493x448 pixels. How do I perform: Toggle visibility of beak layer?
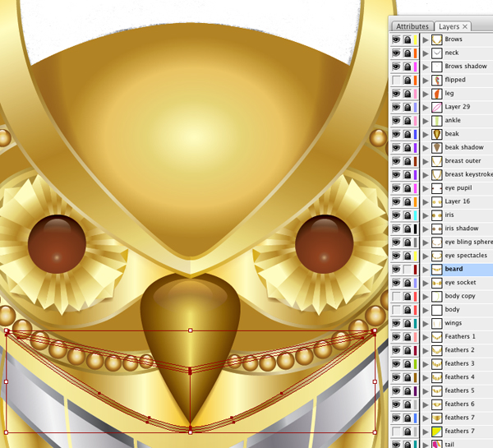pos(396,134)
